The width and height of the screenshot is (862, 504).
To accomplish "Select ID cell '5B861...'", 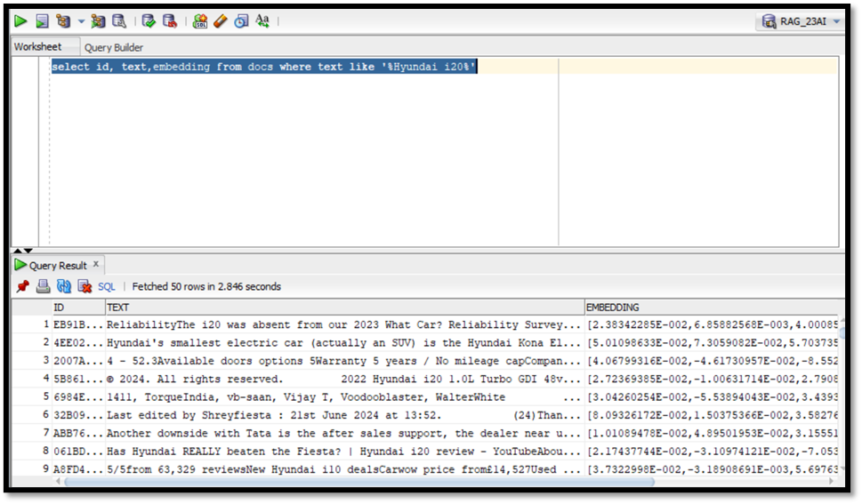I will click(78, 380).
